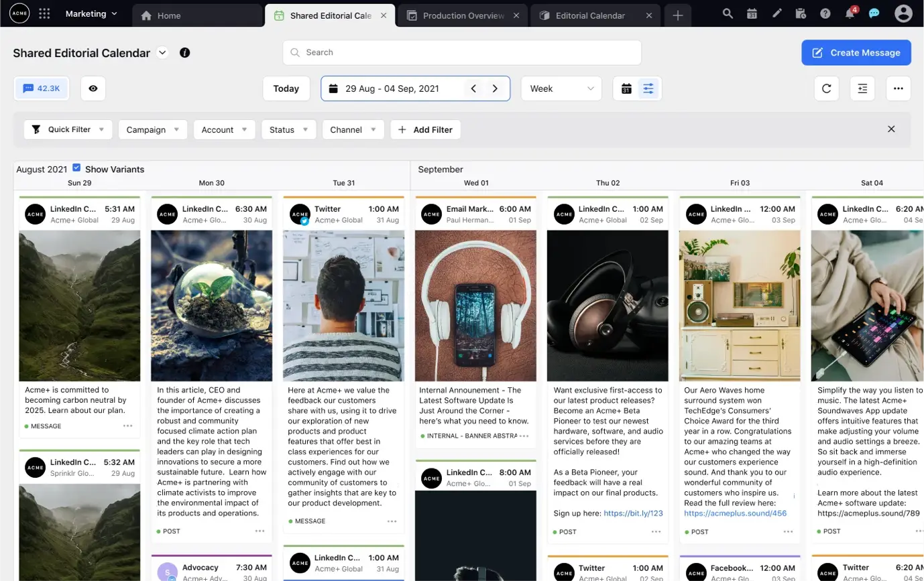This screenshot has width=924, height=581.
Task: Open the terrarium plant image on Mon 30
Action: point(212,306)
